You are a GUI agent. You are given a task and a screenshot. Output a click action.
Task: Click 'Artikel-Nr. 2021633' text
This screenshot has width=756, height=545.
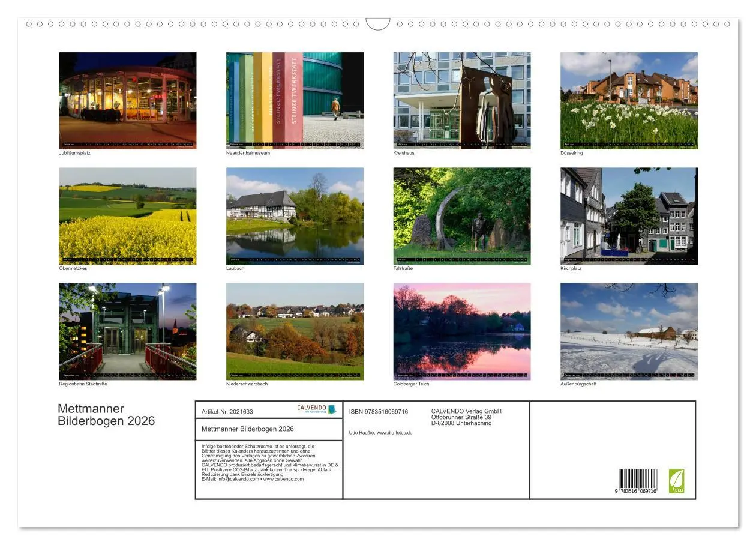tap(227, 412)
